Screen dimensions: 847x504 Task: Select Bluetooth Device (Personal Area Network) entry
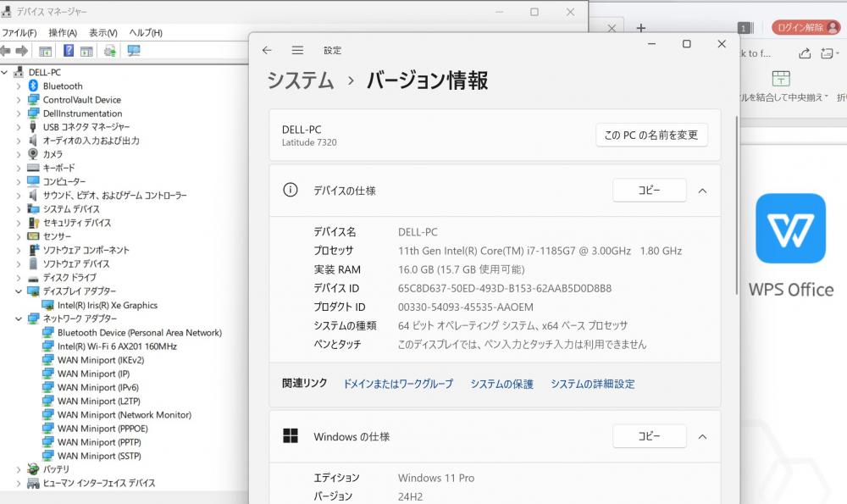[x=140, y=333]
